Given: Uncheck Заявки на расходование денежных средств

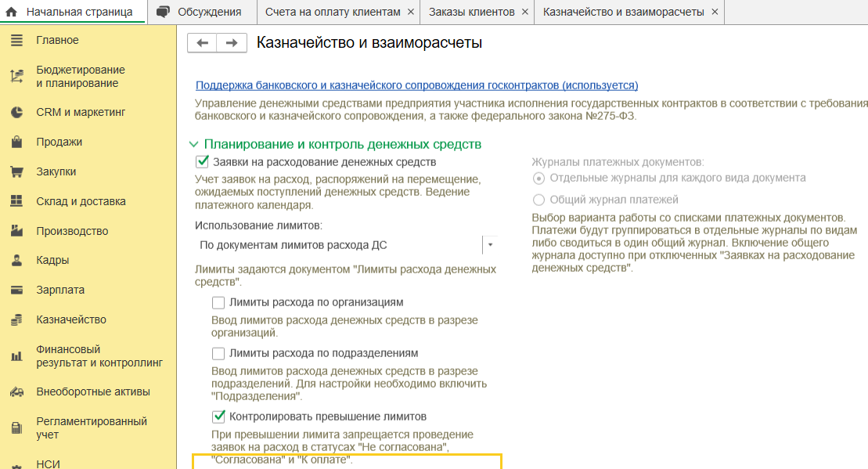Looking at the screenshot, I should coord(203,162).
